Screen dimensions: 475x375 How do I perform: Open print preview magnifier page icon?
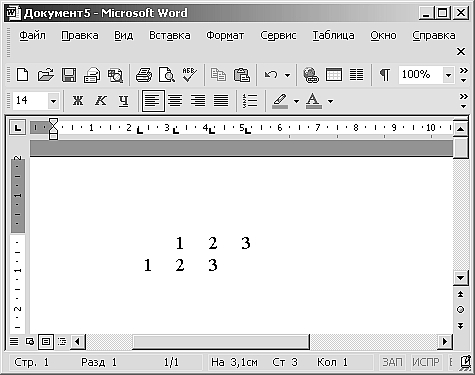point(167,75)
